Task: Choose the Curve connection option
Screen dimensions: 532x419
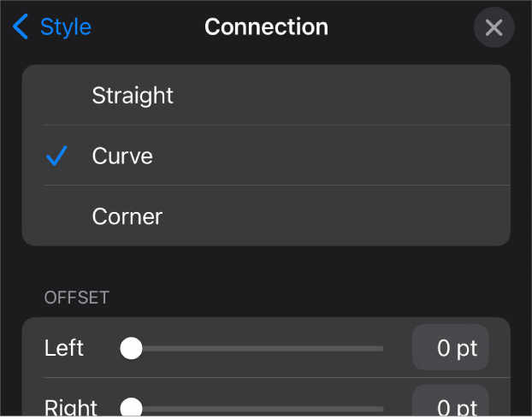Action: coord(122,156)
